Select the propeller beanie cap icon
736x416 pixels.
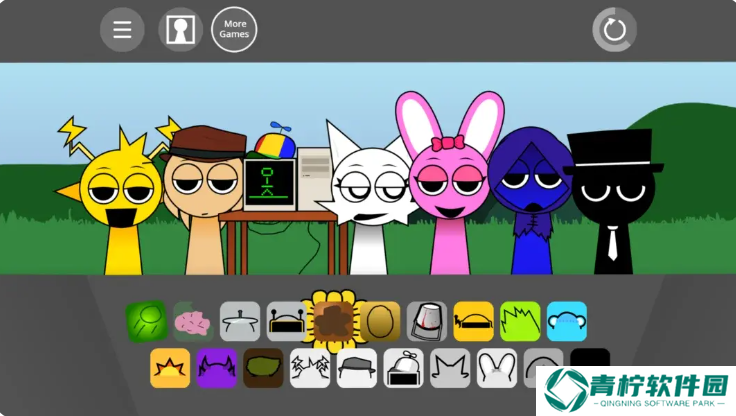(x=404, y=368)
